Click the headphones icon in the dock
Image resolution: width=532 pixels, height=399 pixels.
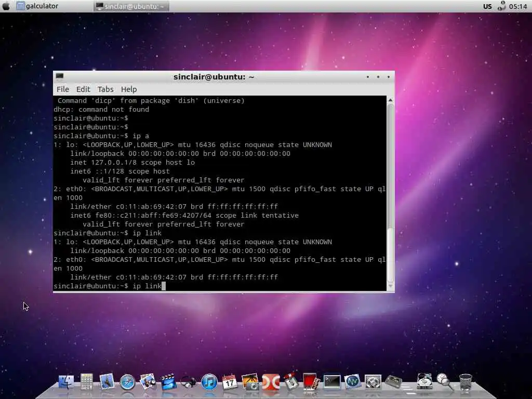coord(188,382)
